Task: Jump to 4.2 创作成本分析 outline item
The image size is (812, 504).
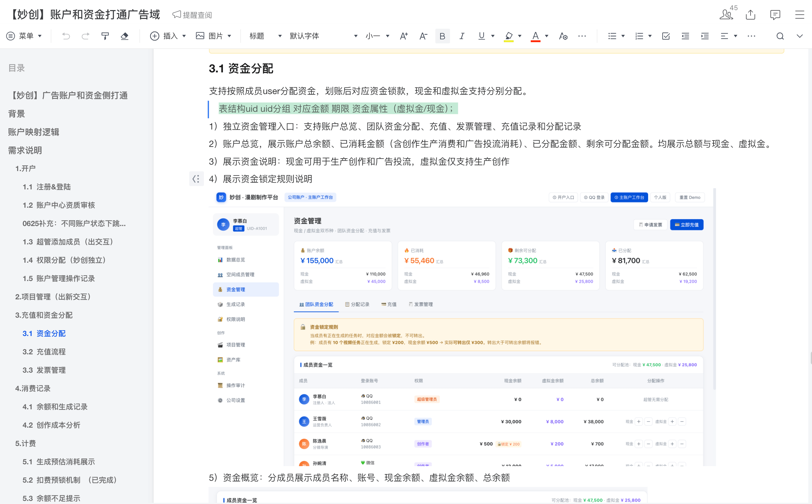Action: tap(51, 425)
